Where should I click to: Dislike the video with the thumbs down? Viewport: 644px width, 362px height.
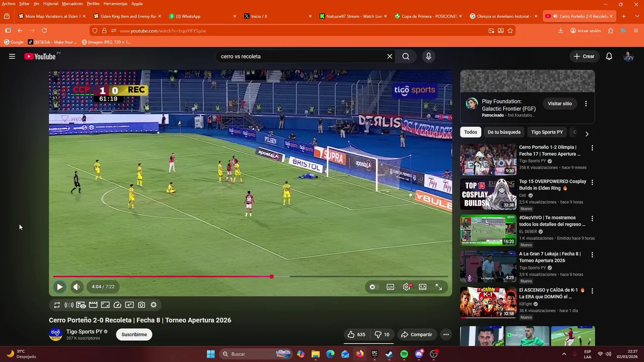point(382,334)
